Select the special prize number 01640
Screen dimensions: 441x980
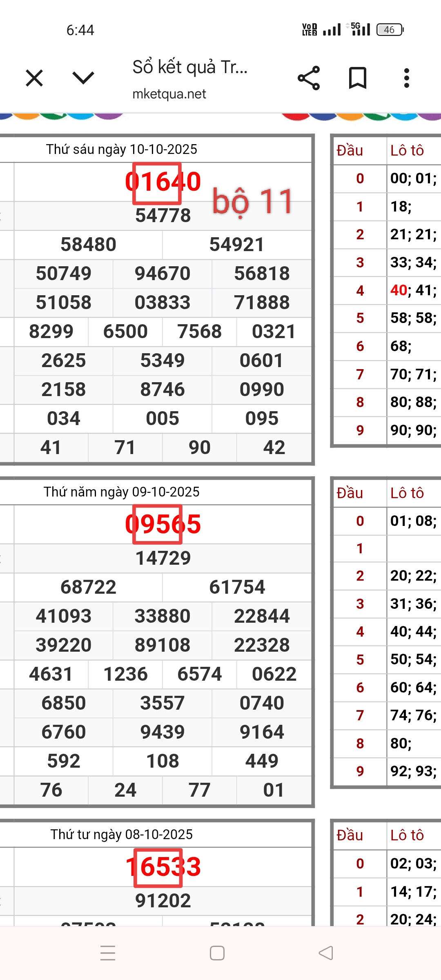163,182
